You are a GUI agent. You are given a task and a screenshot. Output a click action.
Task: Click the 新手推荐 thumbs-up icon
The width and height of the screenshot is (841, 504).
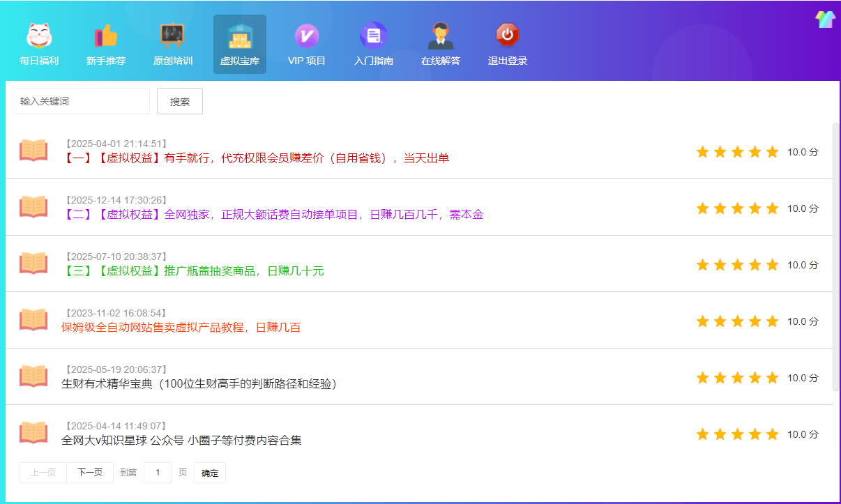106,36
